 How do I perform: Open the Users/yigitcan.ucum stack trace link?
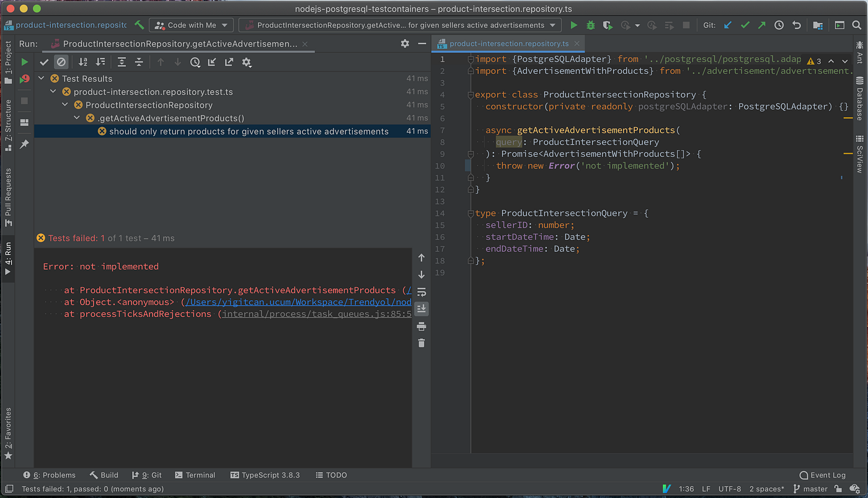click(x=298, y=302)
